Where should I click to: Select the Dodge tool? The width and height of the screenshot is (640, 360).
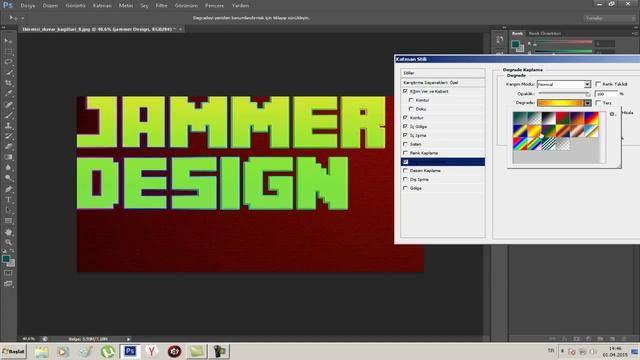click(8, 178)
